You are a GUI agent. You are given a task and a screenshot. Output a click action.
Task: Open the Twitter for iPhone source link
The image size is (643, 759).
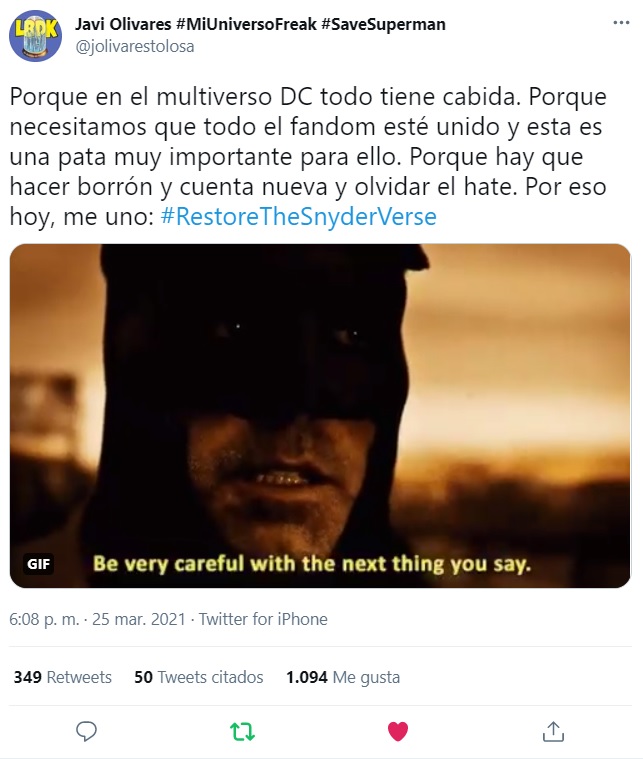[x=263, y=619]
